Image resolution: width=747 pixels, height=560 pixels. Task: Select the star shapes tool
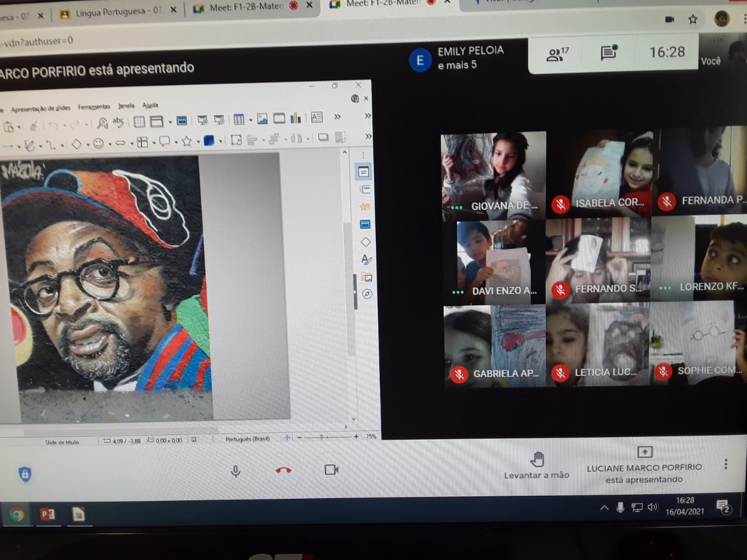186,141
